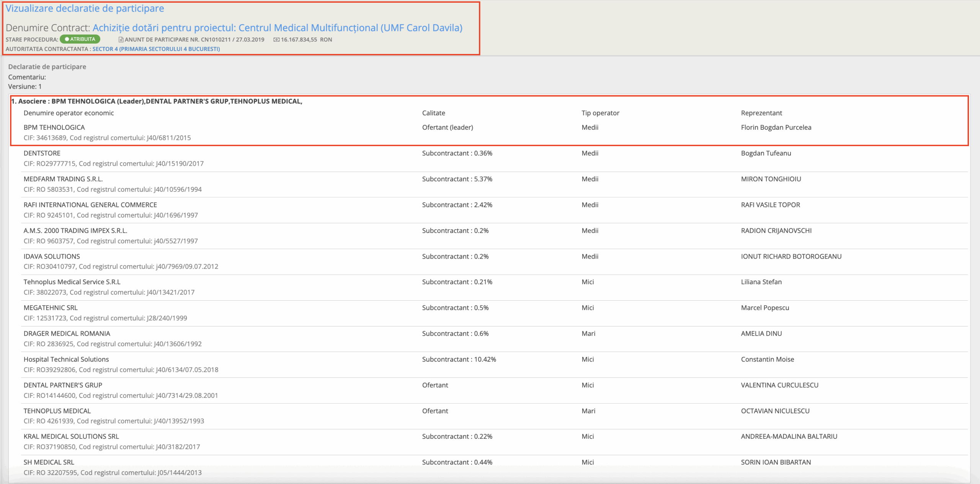
Task: Click the Tip operator column header
Action: pyautogui.click(x=600, y=113)
